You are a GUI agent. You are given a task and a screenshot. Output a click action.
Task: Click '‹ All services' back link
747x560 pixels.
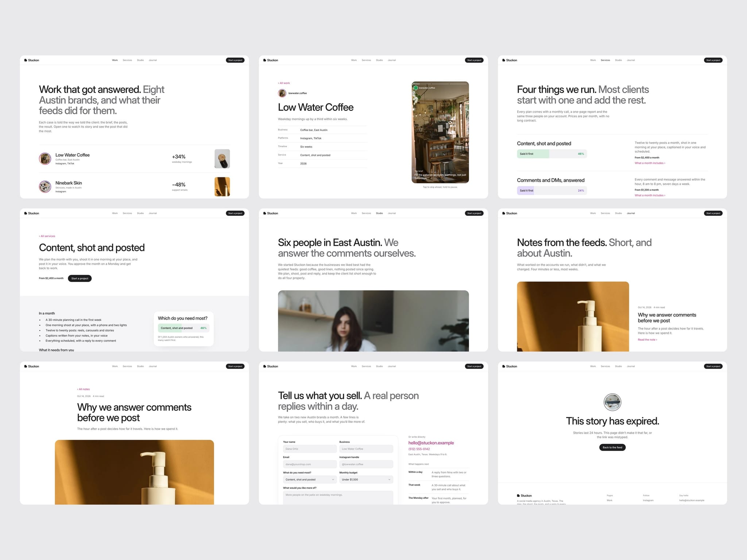(x=47, y=236)
